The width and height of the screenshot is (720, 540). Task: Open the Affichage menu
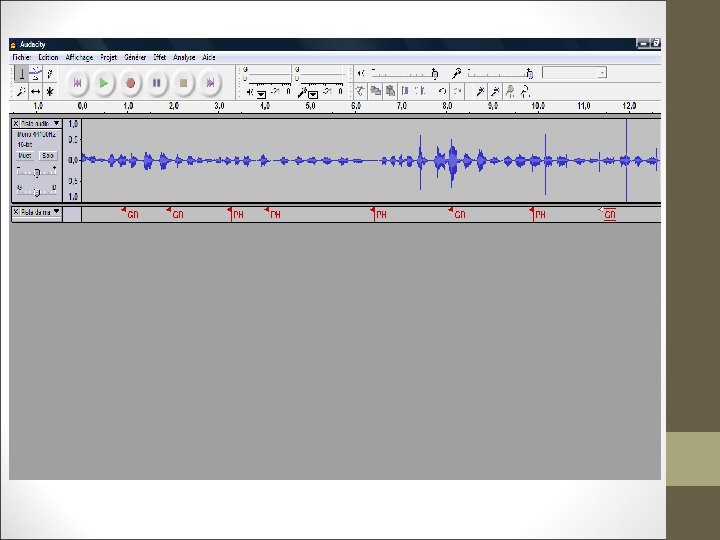(x=79, y=57)
